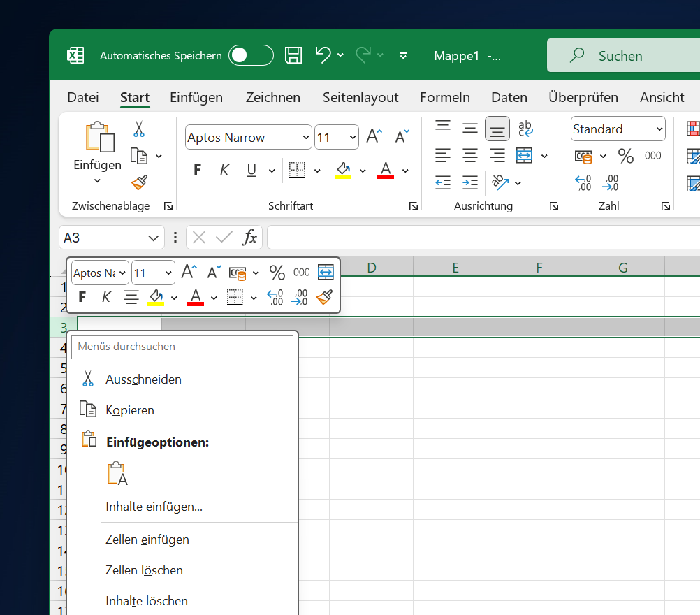
Task: Click the Excel logo icon
Action: [75, 55]
